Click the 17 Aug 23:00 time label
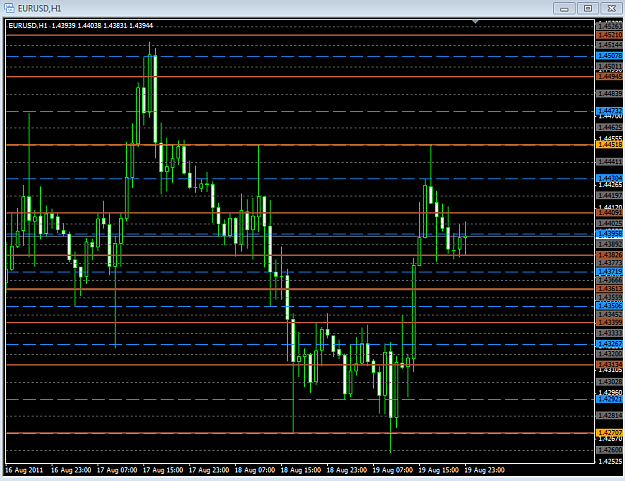 coord(209,470)
